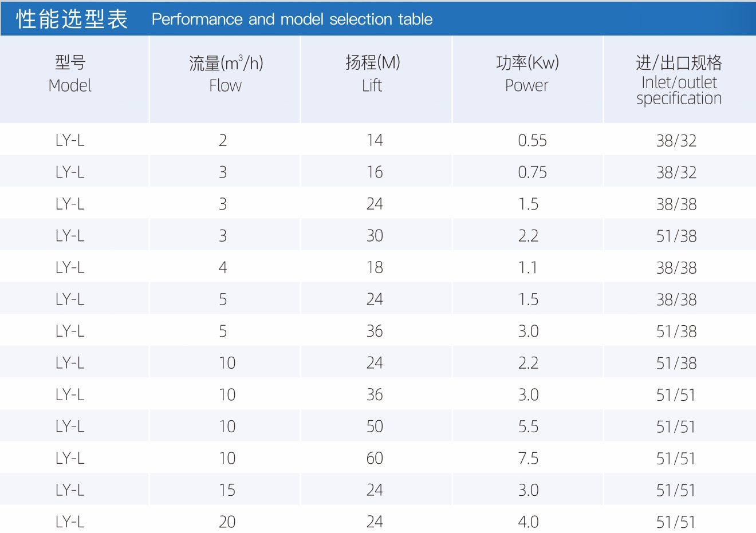Click the Inlet/outlet specification column header
Viewport: 756px width, 533px height.
tap(679, 80)
